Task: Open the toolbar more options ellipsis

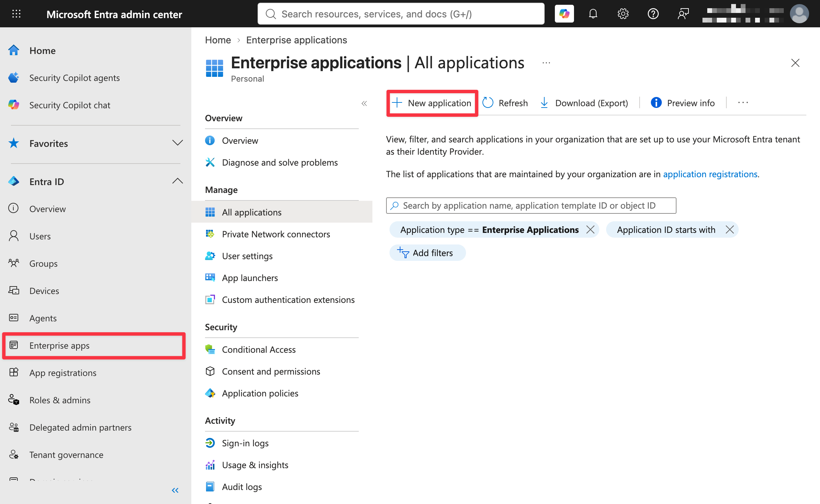Action: 743,103
